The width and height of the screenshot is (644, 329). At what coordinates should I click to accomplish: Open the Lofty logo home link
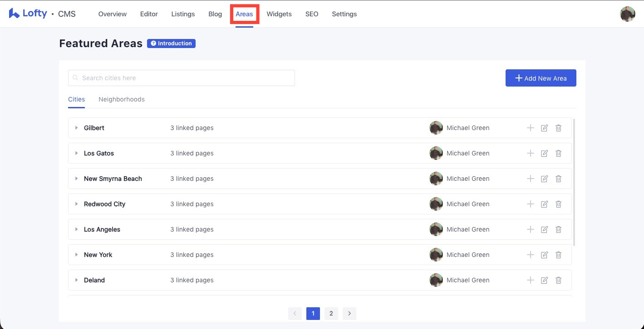pos(28,14)
